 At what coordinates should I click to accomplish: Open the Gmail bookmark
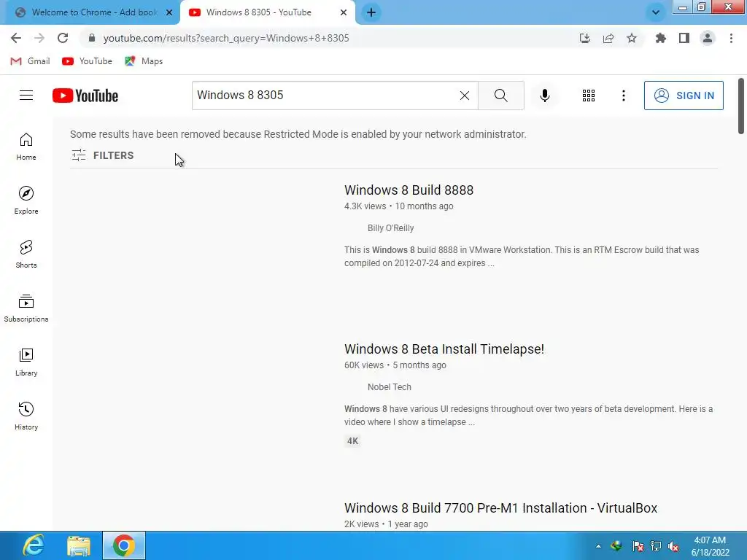[x=30, y=61]
